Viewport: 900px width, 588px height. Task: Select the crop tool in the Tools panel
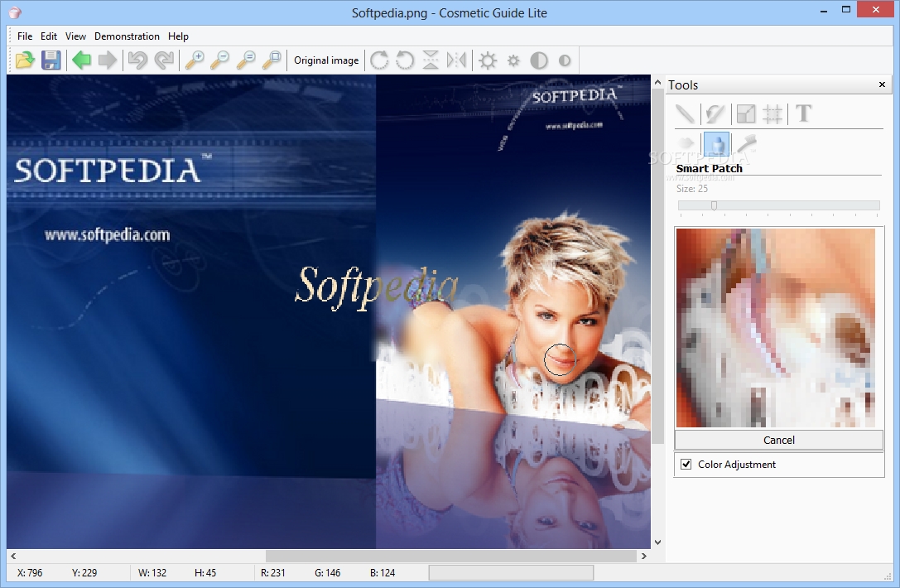pyautogui.click(x=772, y=113)
